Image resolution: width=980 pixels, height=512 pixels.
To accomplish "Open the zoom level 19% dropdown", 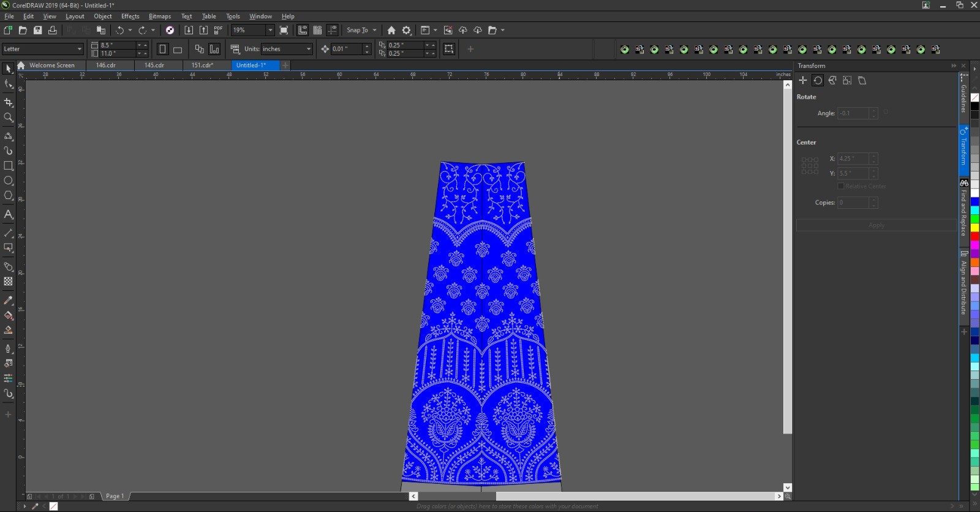I will [x=269, y=30].
